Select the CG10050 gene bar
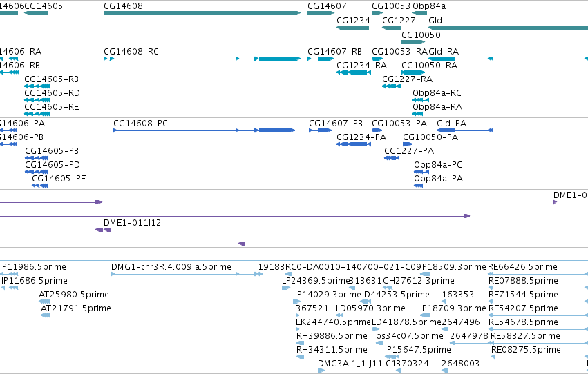588x374 pixels. (413, 42)
